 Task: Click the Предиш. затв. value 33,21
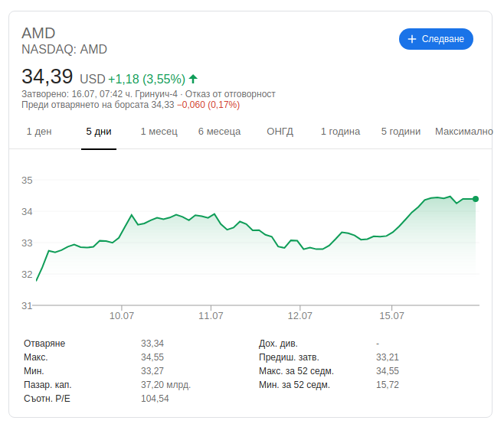[388, 357]
